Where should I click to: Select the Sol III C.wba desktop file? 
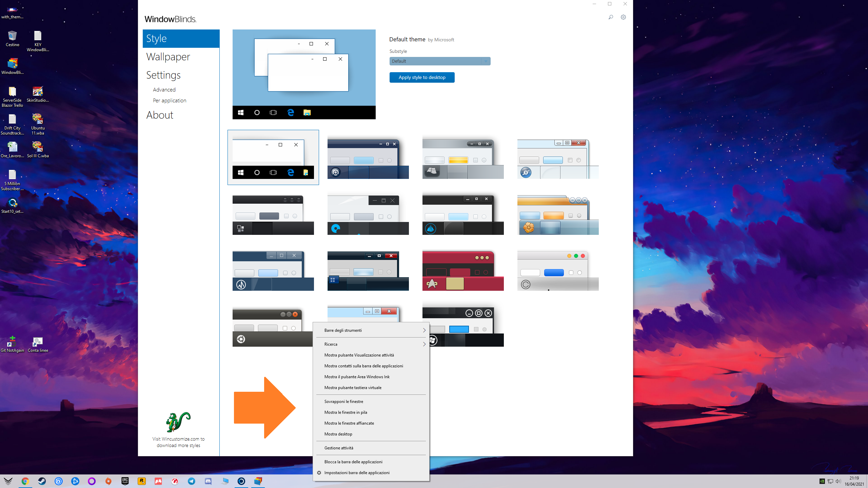click(38, 150)
